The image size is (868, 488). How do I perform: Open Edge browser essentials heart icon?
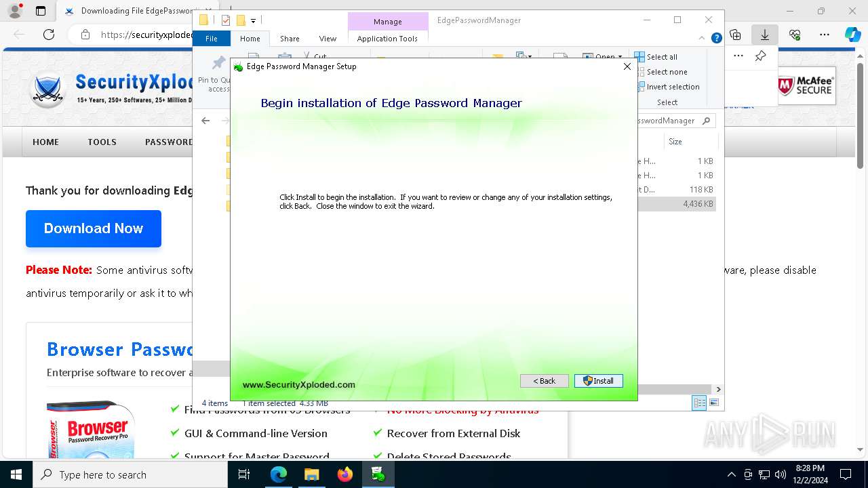(x=795, y=35)
